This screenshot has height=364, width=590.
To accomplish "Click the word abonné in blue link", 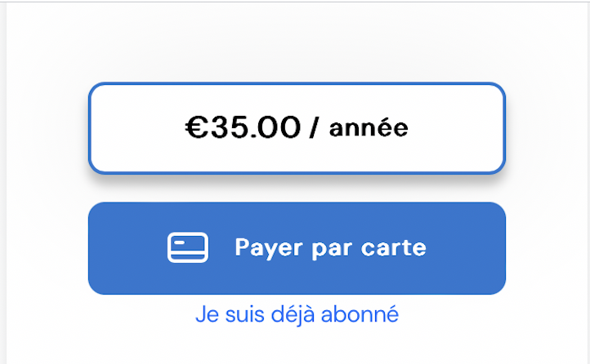I will 360,314.
